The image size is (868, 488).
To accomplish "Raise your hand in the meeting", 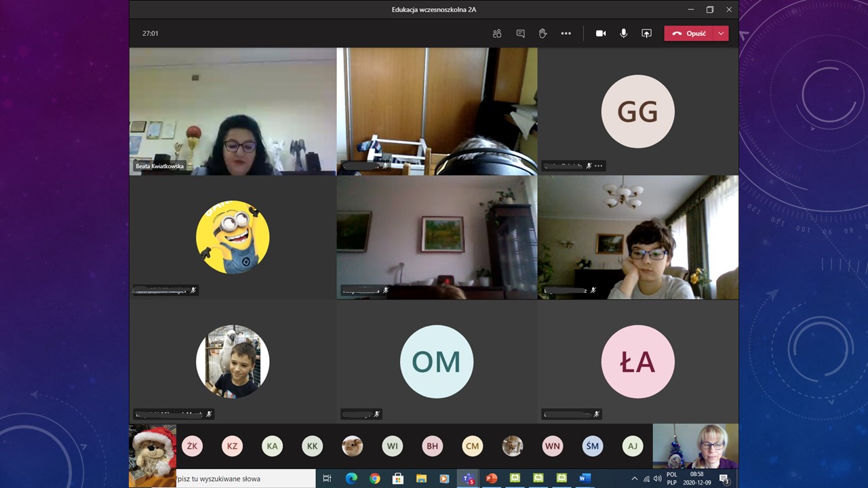I will coord(543,33).
